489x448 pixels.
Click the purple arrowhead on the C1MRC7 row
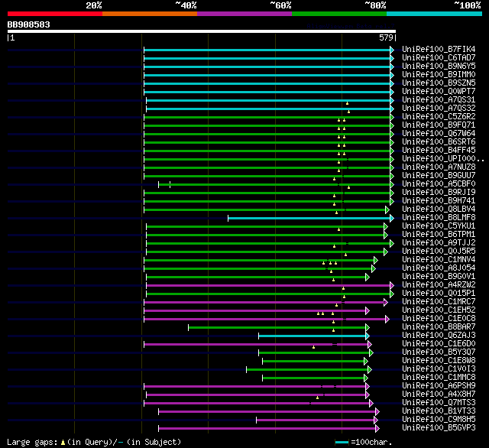point(386,302)
